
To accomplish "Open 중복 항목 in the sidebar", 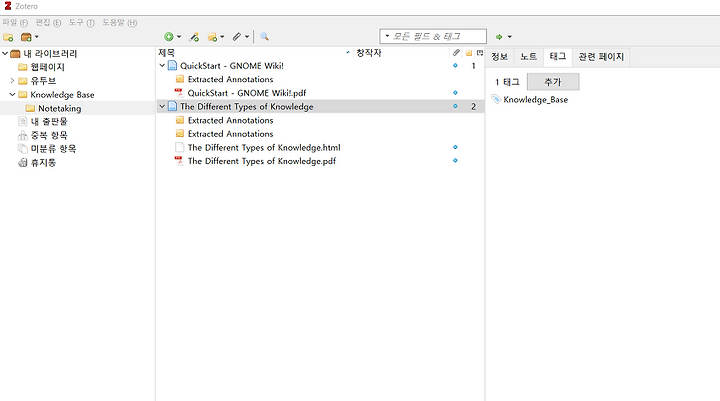I will [x=49, y=136].
